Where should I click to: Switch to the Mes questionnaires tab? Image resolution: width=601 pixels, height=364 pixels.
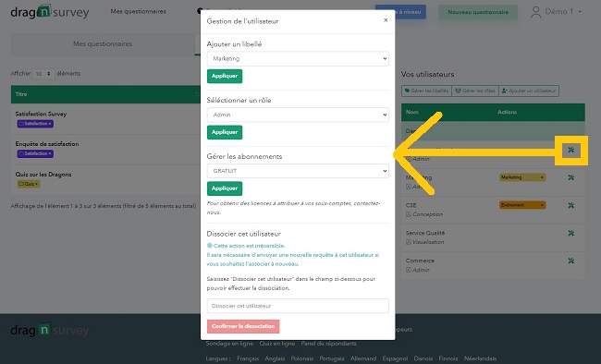click(x=103, y=44)
